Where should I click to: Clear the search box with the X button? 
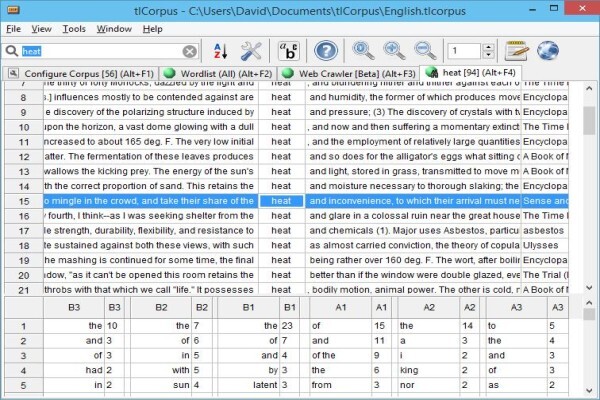pyautogui.click(x=189, y=51)
